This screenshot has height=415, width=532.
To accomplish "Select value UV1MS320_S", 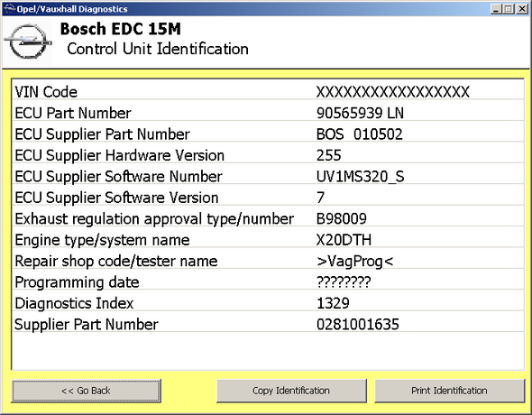I will pos(360,177).
